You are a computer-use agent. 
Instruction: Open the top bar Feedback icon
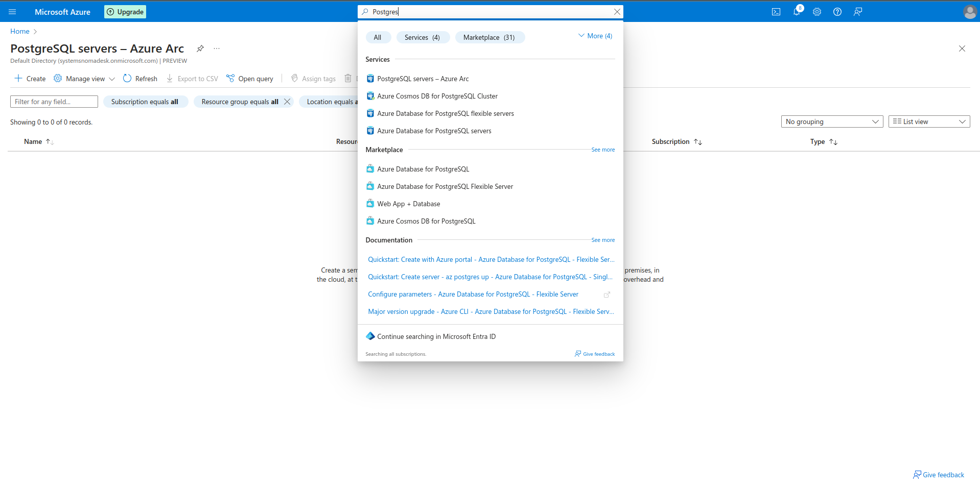pyautogui.click(x=858, y=12)
